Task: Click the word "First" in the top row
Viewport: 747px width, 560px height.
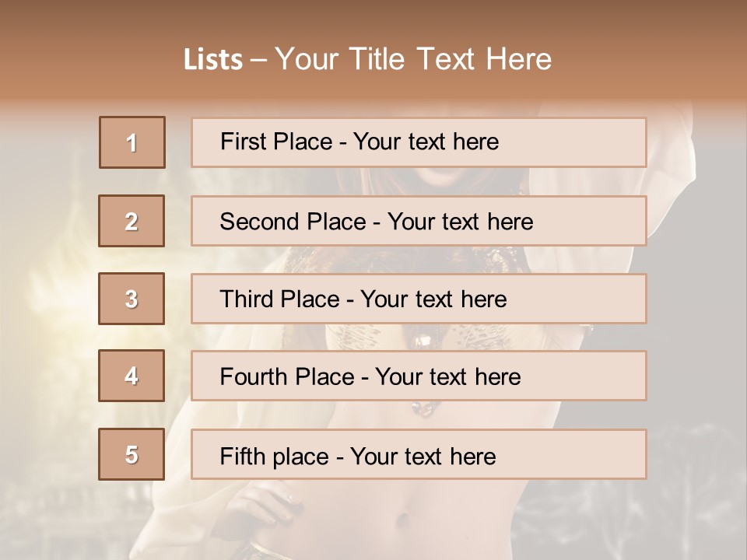Action: (x=242, y=142)
